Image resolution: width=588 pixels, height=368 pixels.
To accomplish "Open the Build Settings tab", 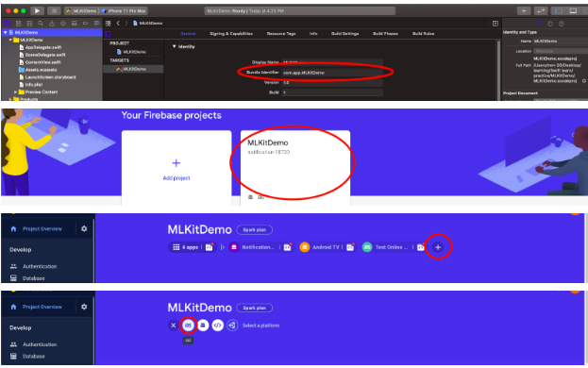I will click(x=345, y=34).
